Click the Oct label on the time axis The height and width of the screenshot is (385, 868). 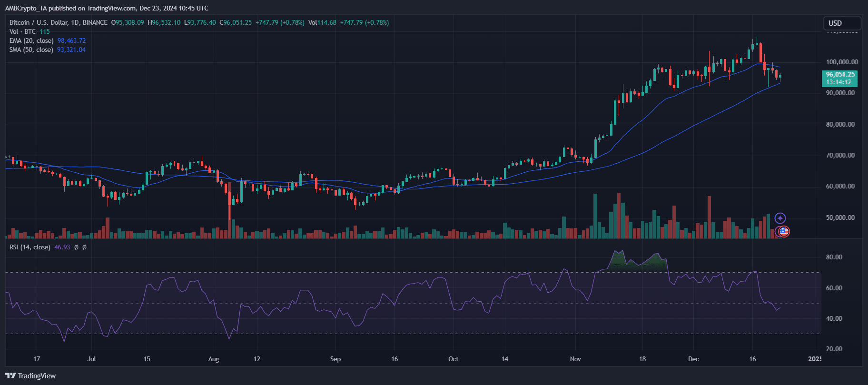pos(454,359)
